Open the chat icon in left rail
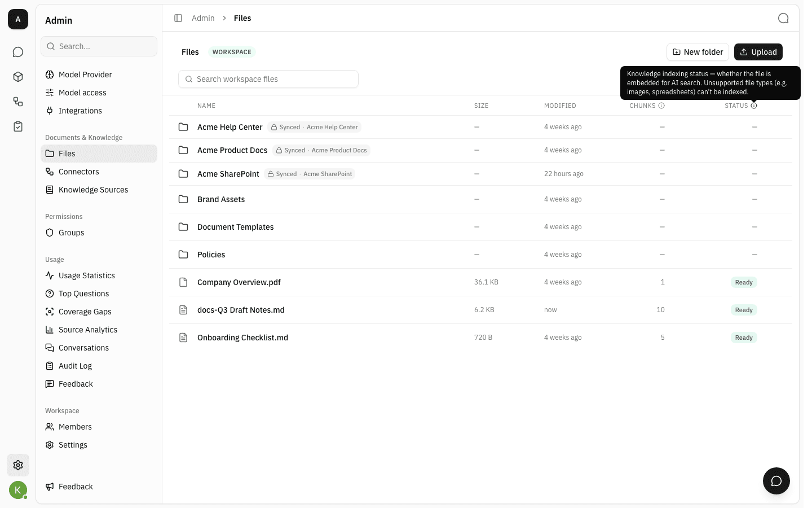Image resolution: width=812 pixels, height=508 pixels. [18, 52]
